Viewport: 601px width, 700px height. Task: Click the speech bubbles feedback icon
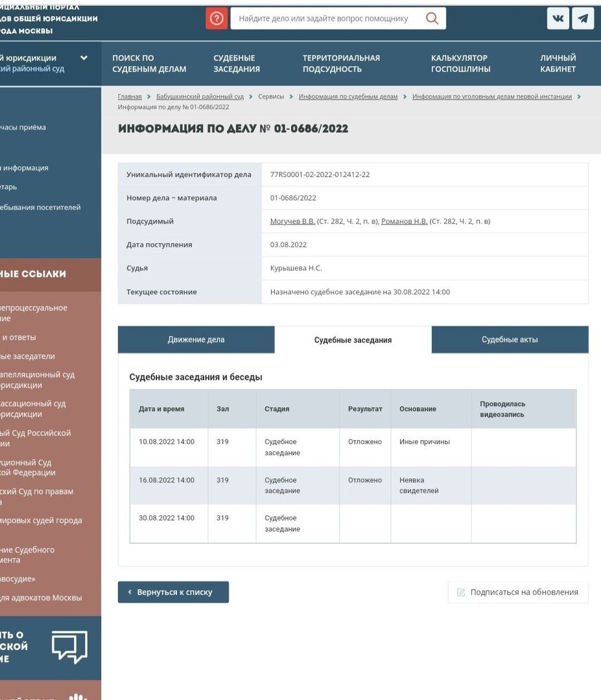pos(69,646)
